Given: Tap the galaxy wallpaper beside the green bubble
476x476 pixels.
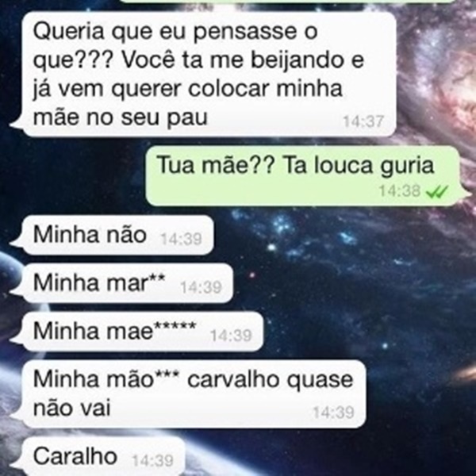Looking at the screenshot, I should tap(73, 176).
